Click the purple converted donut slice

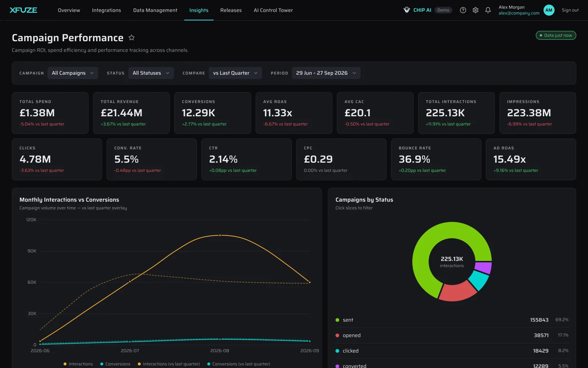[483, 268]
